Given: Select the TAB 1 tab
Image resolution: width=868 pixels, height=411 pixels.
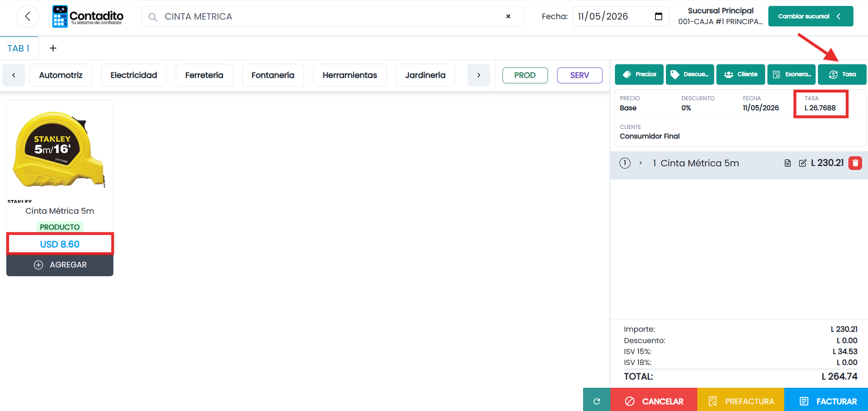Looking at the screenshot, I should pos(19,48).
